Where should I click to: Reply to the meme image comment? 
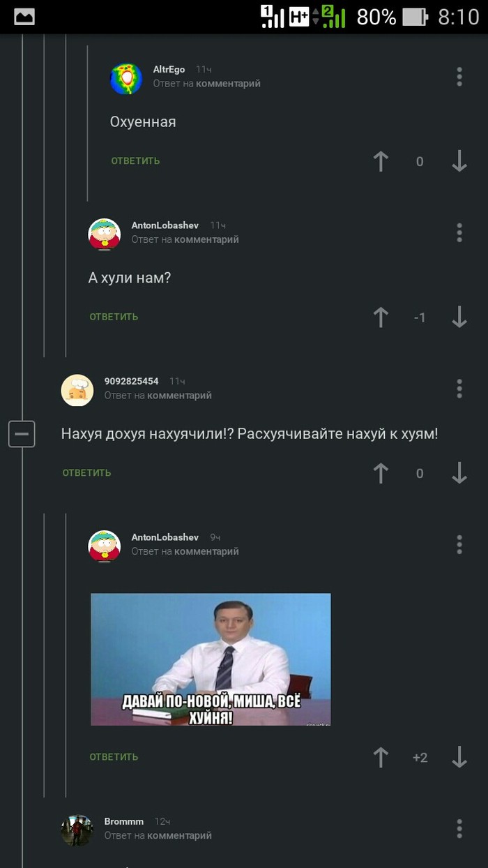[114, 757]
